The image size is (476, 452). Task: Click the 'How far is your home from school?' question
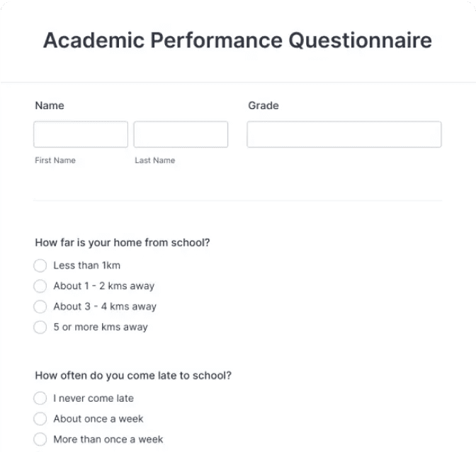click(123, 242)
